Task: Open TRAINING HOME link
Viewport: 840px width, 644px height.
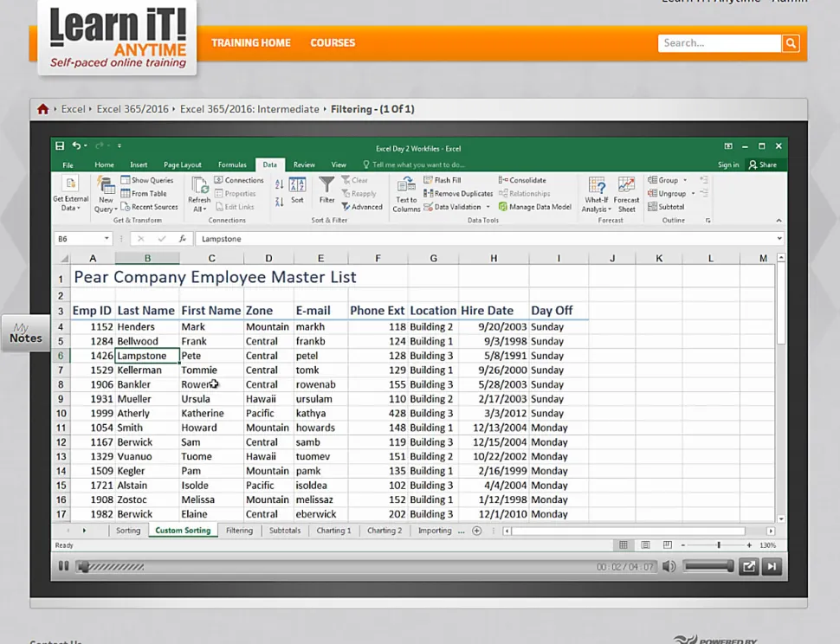Action: click(x=251, y=42)
